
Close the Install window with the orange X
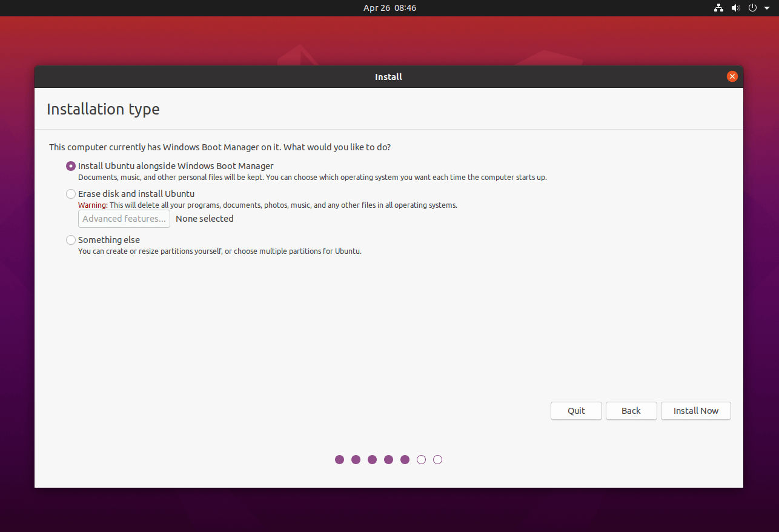click(732, 76)
